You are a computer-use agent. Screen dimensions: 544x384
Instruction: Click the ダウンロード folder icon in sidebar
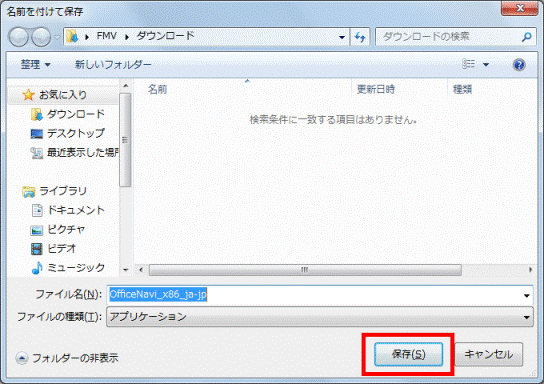coord(36,114)
